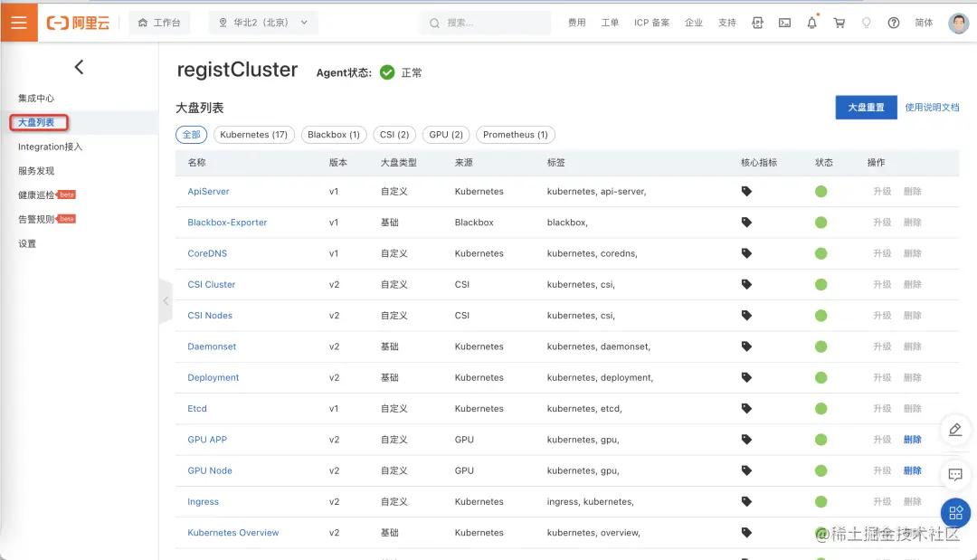Open the API debugging icon in the top bar
Viewport: 977px width, 560px height.
(757, 23)
